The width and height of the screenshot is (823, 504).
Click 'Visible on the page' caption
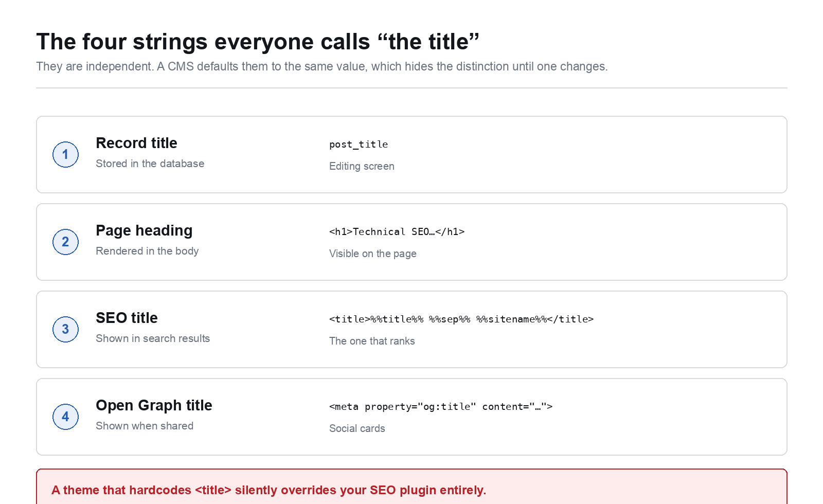[x=373, y=254]
